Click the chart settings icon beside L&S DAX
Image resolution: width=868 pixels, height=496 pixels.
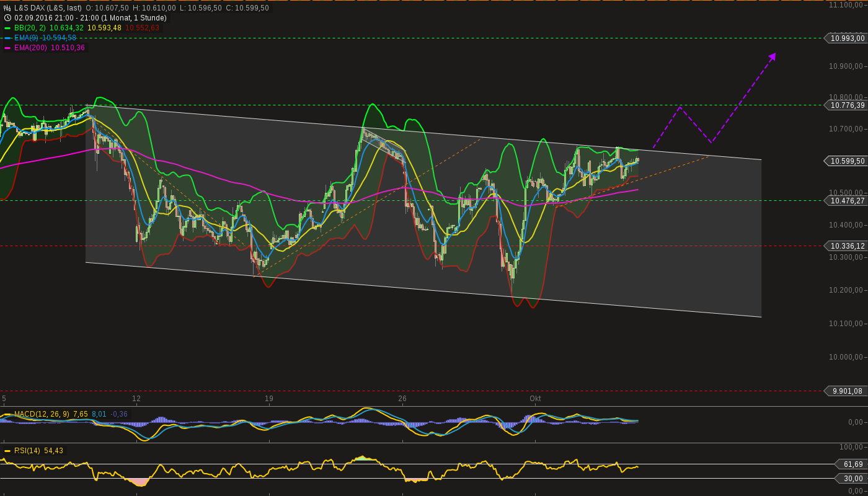[7, 8]
